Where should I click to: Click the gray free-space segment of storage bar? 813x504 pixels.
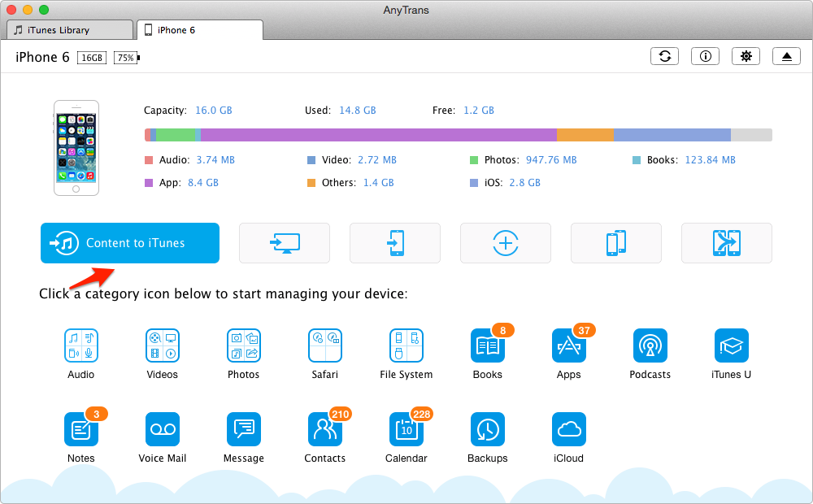point(752,135)
